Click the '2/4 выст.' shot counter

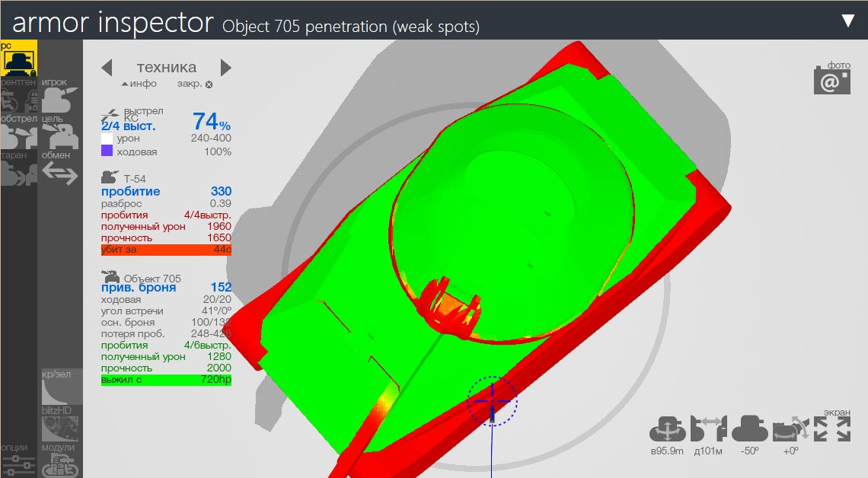click(129, 126)
